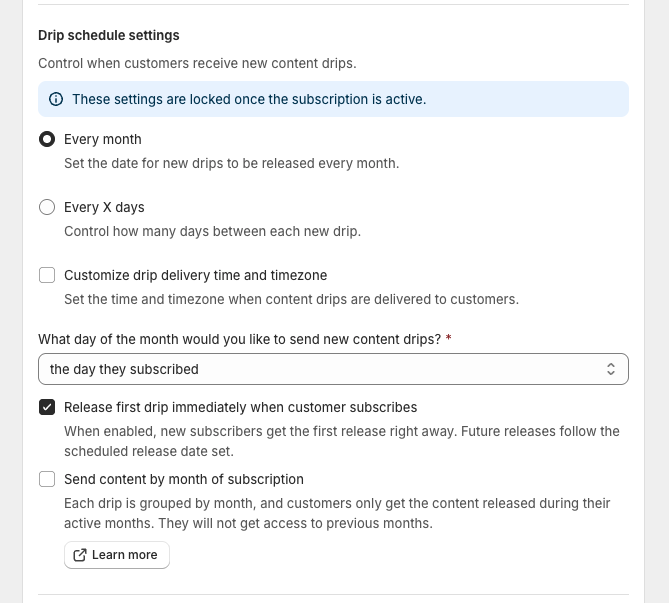Viewport: 669px width, 603px height.
Task: Click the "Every month" label text
Action: (103, 139)
